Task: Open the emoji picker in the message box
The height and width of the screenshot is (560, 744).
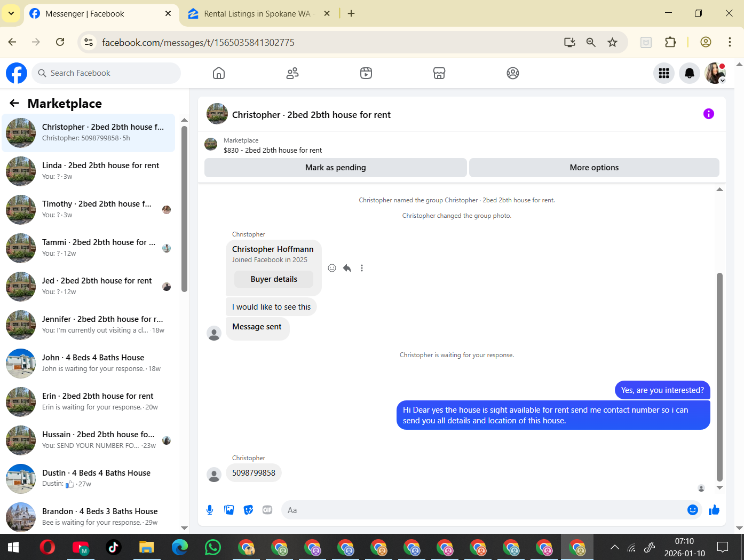Action: pyautogui.click(x=693, y=510)
